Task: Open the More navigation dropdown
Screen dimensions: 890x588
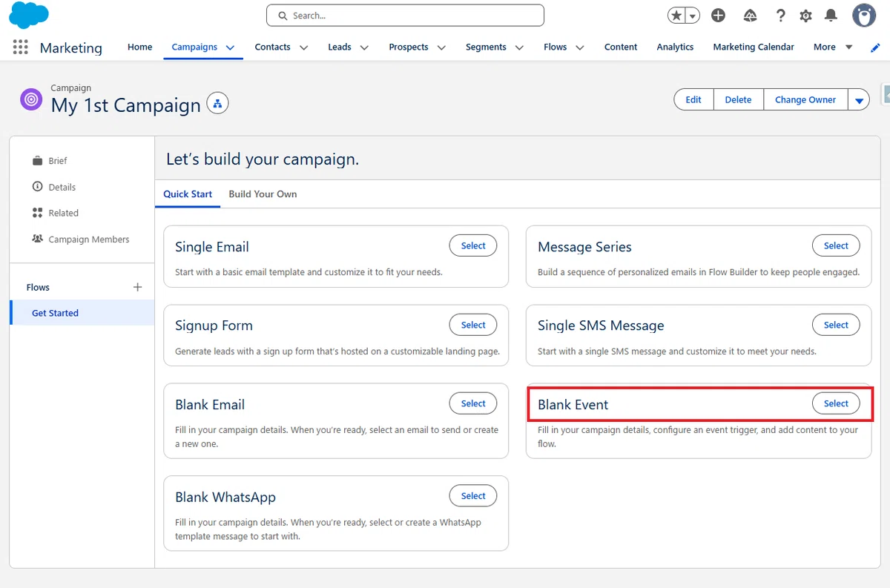Action: coord(833,47)
